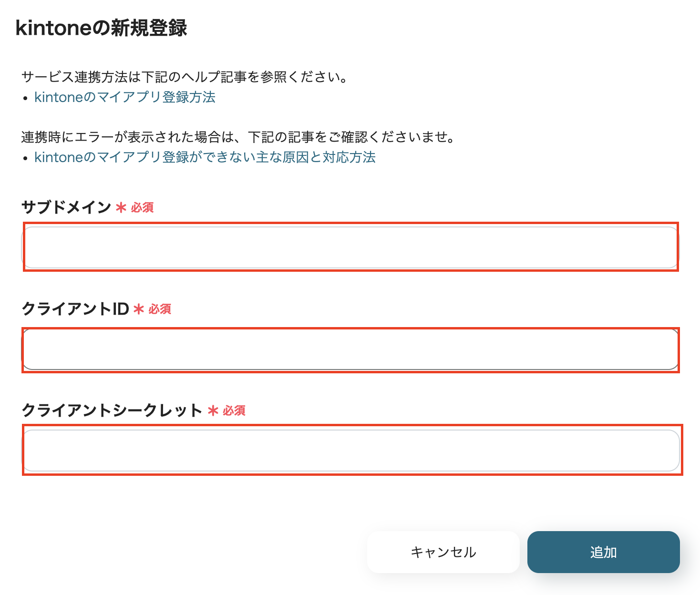This screenshot has height=595, width=700.
Task: Click the bullet before the second help link
Action: click(25, 158)
